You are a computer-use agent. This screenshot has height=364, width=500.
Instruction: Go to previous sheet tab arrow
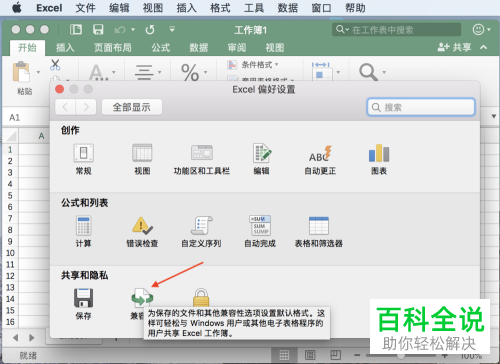point(16,338)
